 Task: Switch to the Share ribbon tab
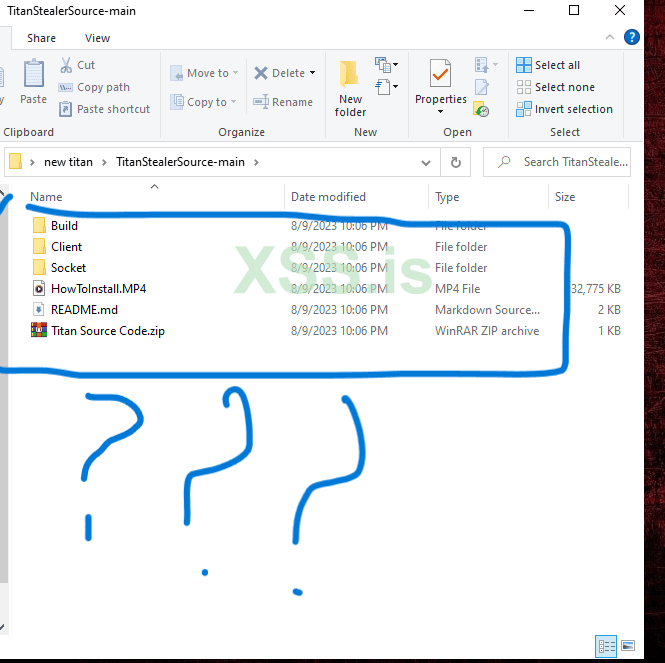[41, 38]
